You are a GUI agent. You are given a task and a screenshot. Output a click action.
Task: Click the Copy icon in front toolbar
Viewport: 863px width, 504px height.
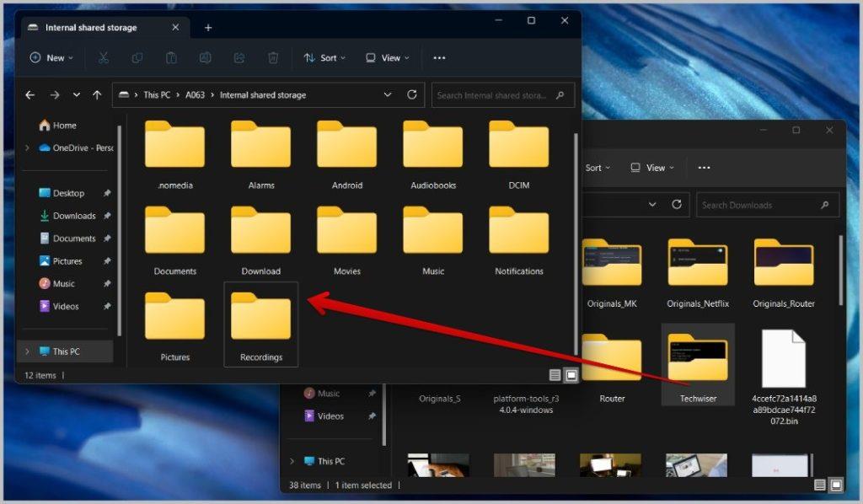pyautogui.click(x=137, y=58)
